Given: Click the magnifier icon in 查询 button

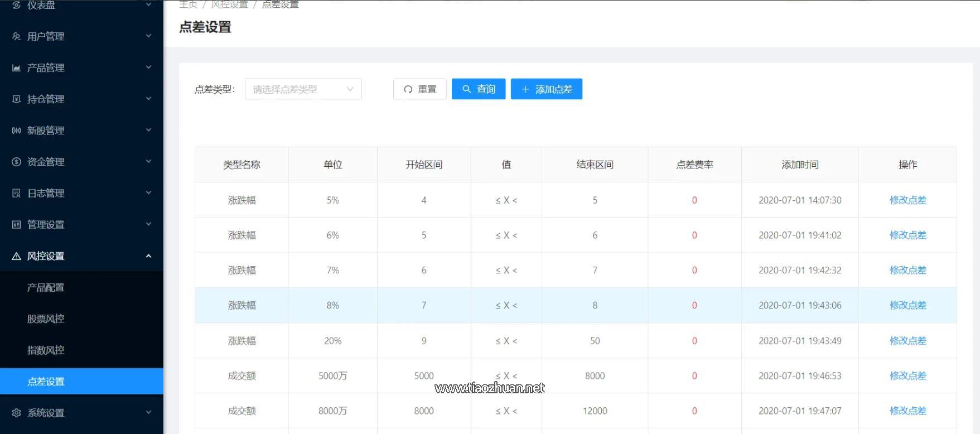Looking at the screenshot, I should pyautogui.click(x=467, y=89).
